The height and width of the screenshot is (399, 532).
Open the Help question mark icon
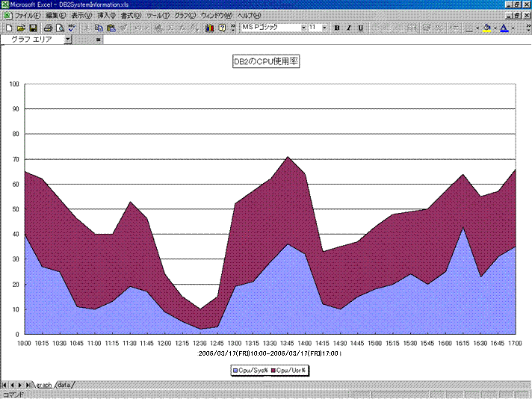click(222, 28)
